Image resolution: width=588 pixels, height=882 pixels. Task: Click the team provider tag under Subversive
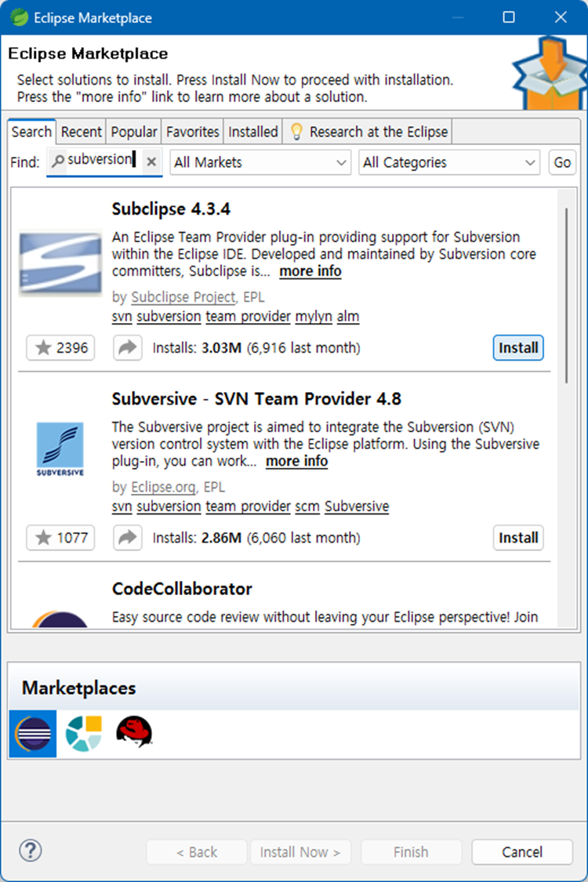pyautogui.click(x=248, y=506)
